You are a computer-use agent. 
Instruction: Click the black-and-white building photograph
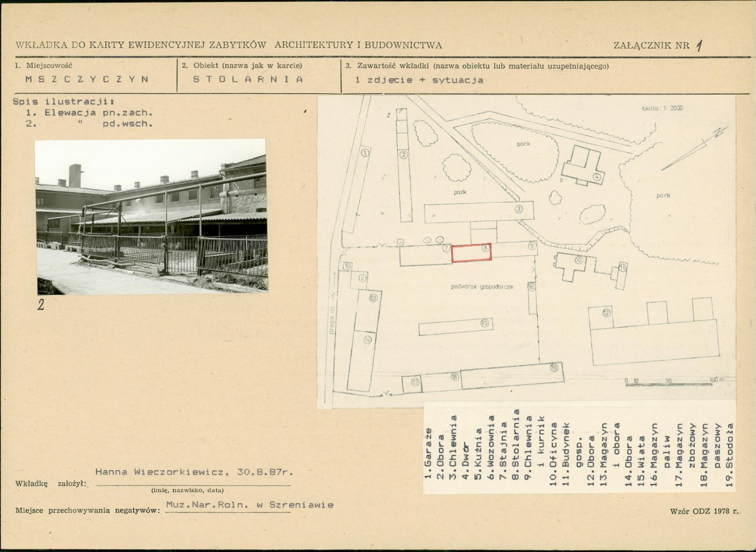tap(151, 217)
